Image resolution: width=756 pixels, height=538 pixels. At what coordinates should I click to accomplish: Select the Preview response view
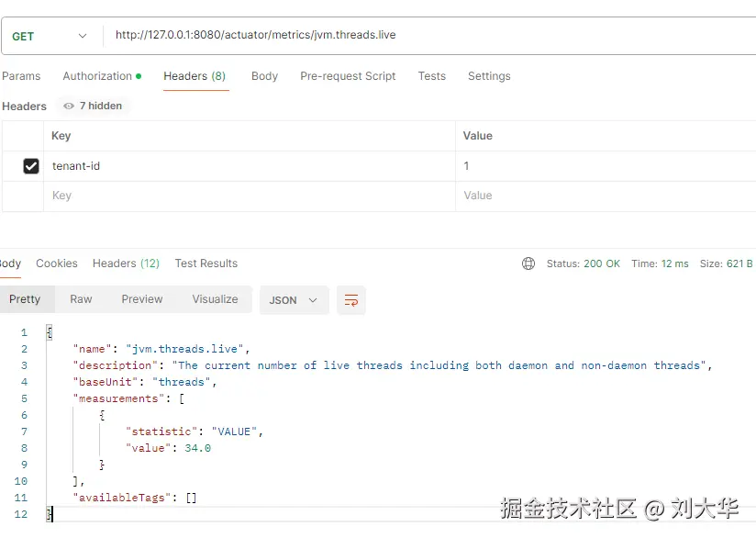click(x=141, y=299)
